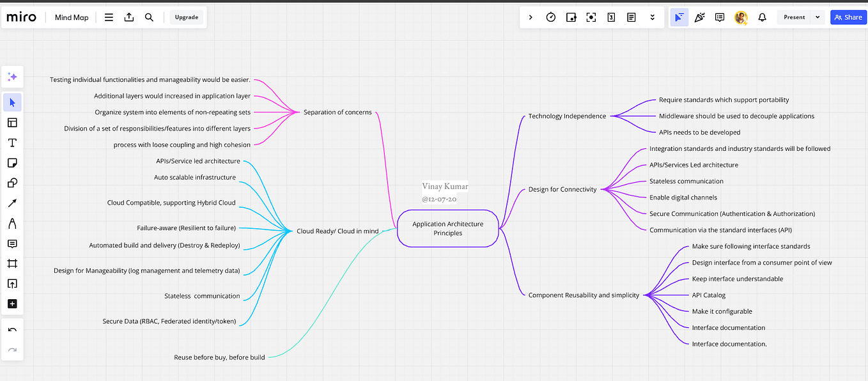This screenshot has height=381, width=868.
Task: Open the Miro AI assistant
Action: [12, 76]
